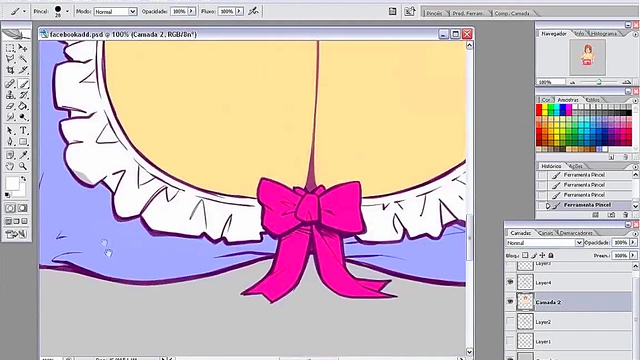Pick the red swatch in Amostras

click(x=539, y=107)
